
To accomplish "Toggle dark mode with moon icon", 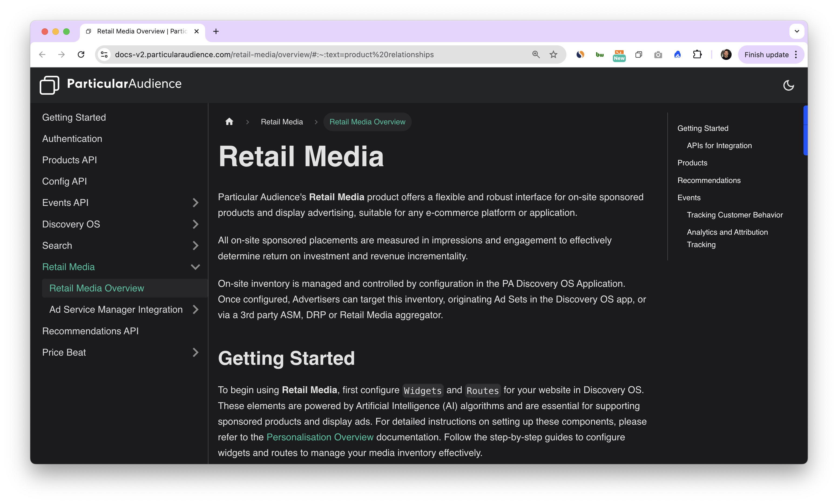I will (788, 85).
